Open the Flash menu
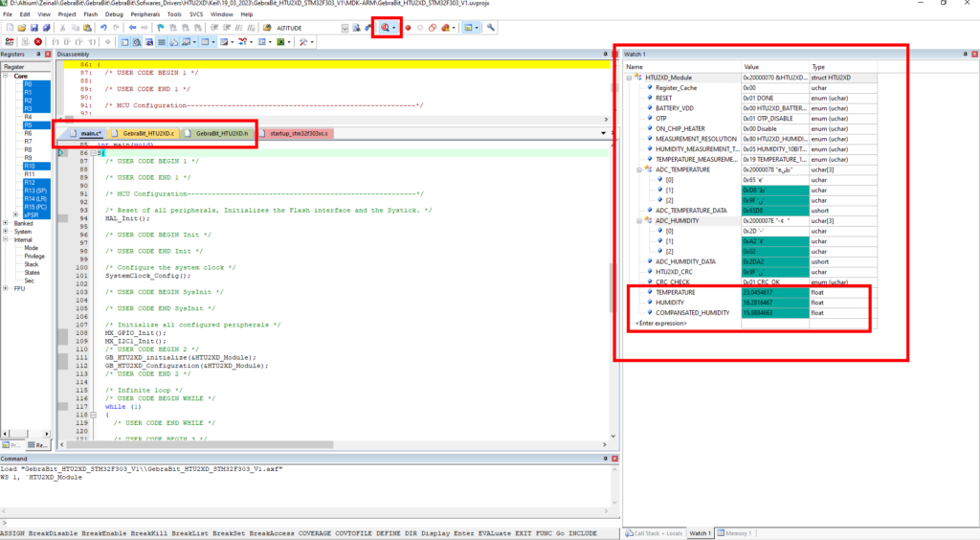980x540 pixels. click(x=91, y=13)
